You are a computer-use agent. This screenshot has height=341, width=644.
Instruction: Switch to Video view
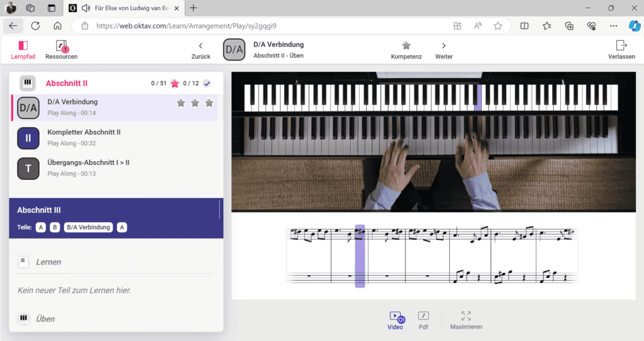pyautogui.click(x=395, y=316)
